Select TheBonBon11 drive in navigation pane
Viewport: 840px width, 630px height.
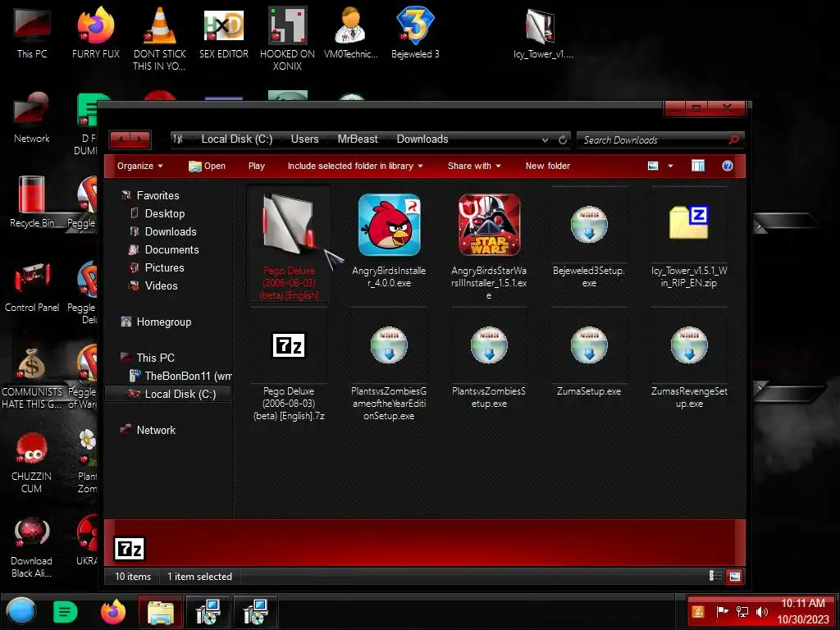click(180, 376)
